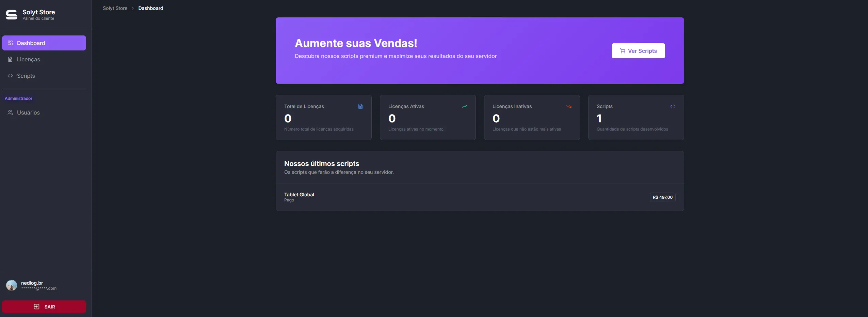Click the breadcrumb chevron separator
The height and width of the screenshot is (317, 868).
(133, 8)
